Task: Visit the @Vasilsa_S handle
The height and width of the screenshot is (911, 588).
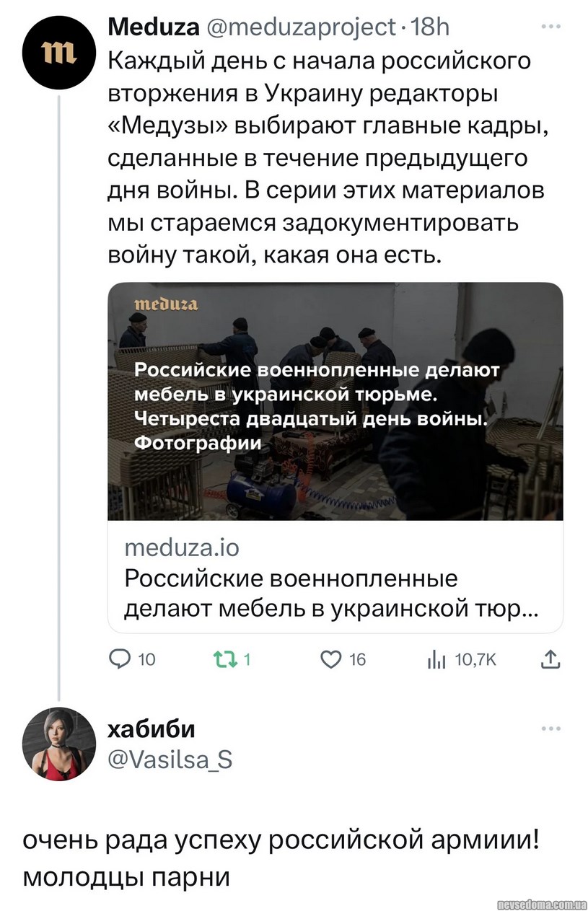Action: pyautogui.click(x=170, y=759)
